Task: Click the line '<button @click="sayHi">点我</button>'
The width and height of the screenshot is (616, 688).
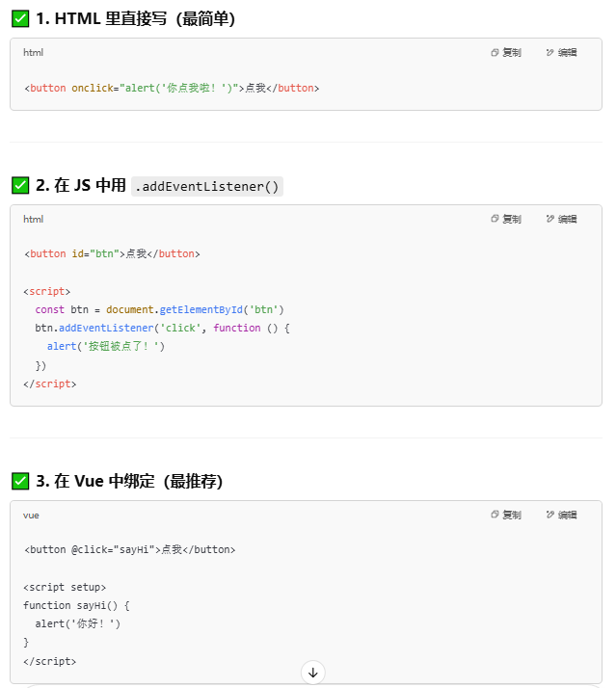Action: click(x=129, y=549)
